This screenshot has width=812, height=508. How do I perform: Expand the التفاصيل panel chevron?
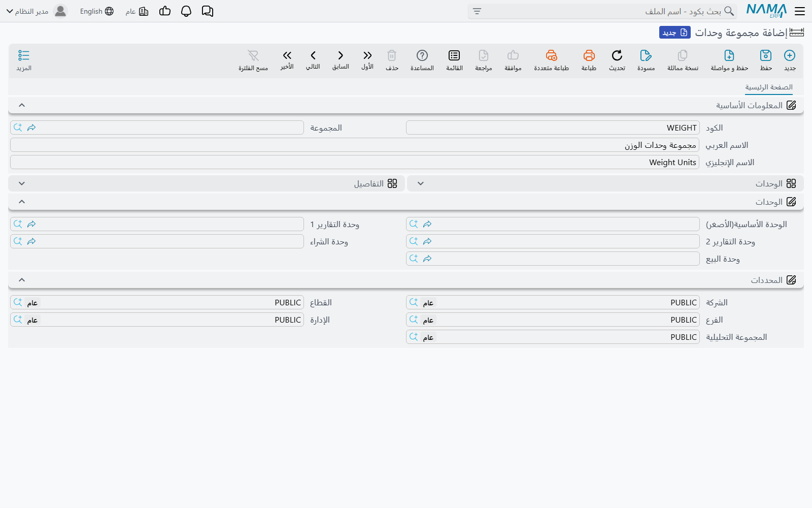(x=22, y=183)
